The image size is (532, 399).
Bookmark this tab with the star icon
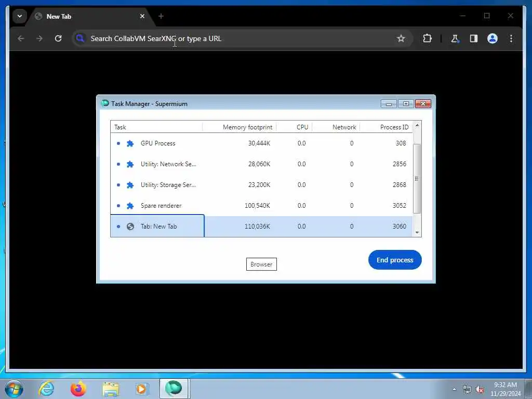pyautogui.click(x=401, y=38)
